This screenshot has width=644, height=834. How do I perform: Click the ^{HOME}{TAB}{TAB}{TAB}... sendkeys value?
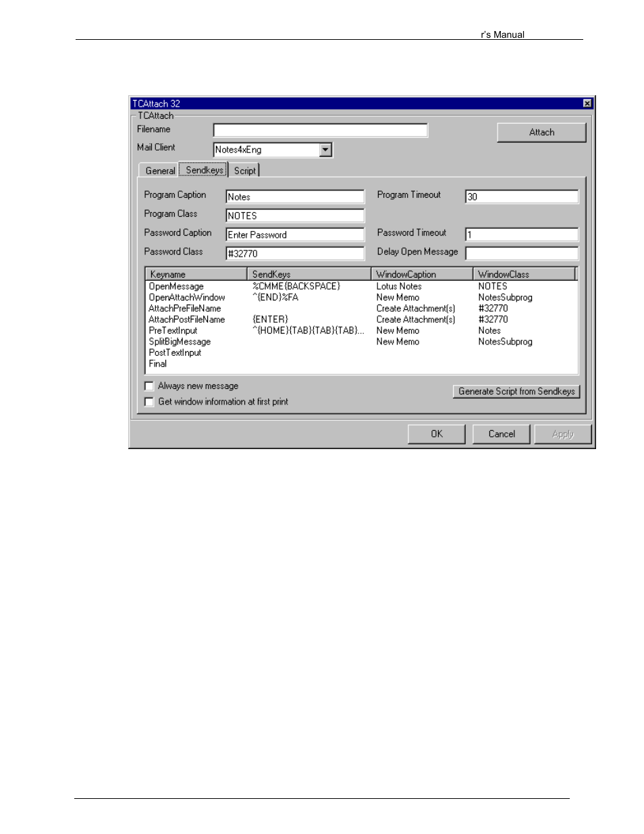[308, 331]
